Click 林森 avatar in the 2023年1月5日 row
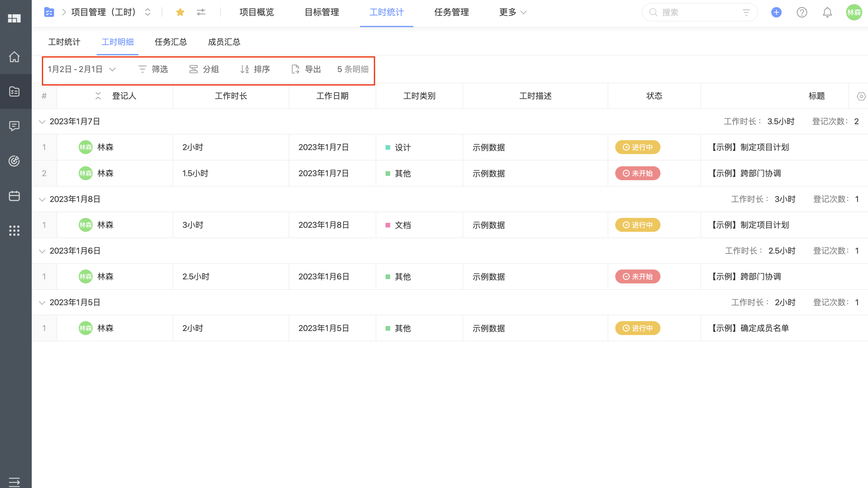Viewport: 868px width, 488px height. (x=86, y=328)
